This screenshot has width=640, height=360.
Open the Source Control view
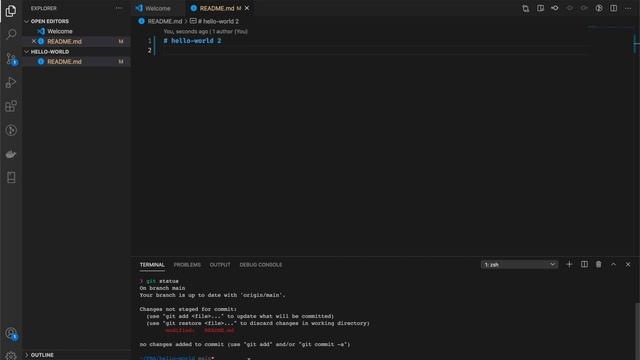[11, 58]
